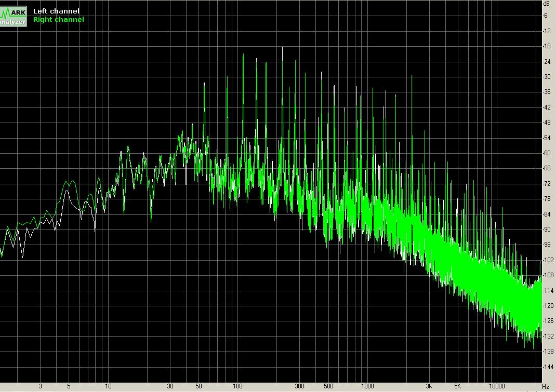Click the "-18" dB scale value
The width and height of the screenshot is (556, 392).
point(547,46)
